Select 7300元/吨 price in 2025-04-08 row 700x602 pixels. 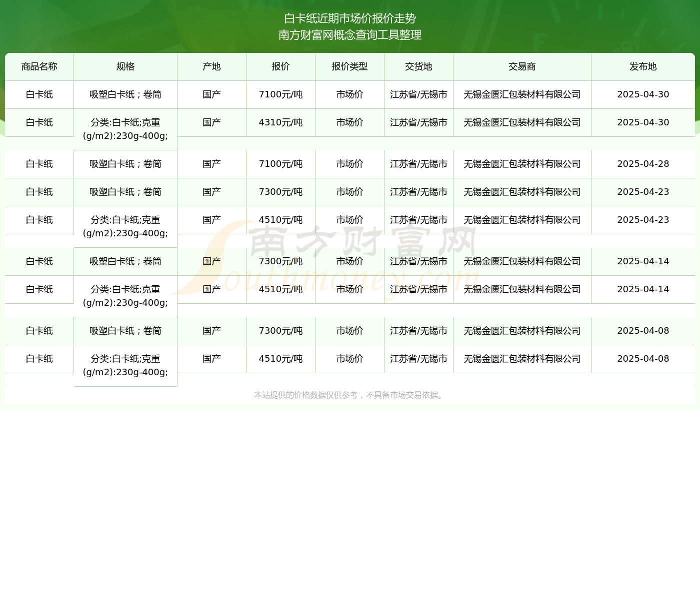[280, 331]
